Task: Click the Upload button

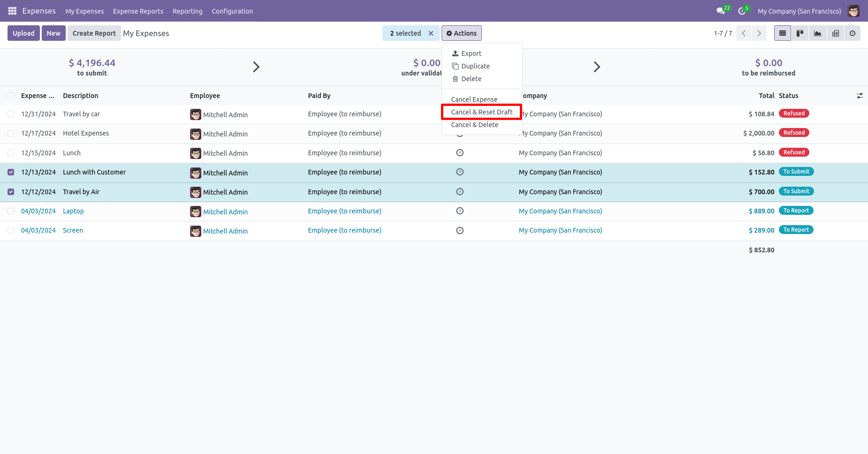Action: coord(23,33)
